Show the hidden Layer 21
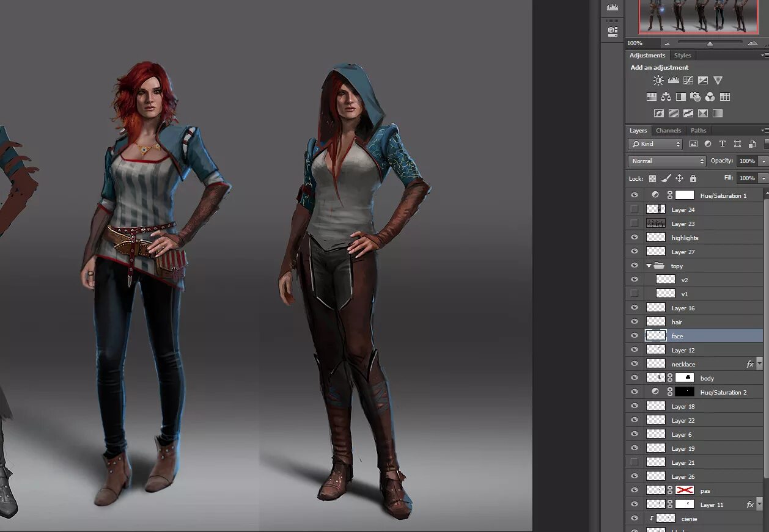769x532 pixels. [635, 462]
